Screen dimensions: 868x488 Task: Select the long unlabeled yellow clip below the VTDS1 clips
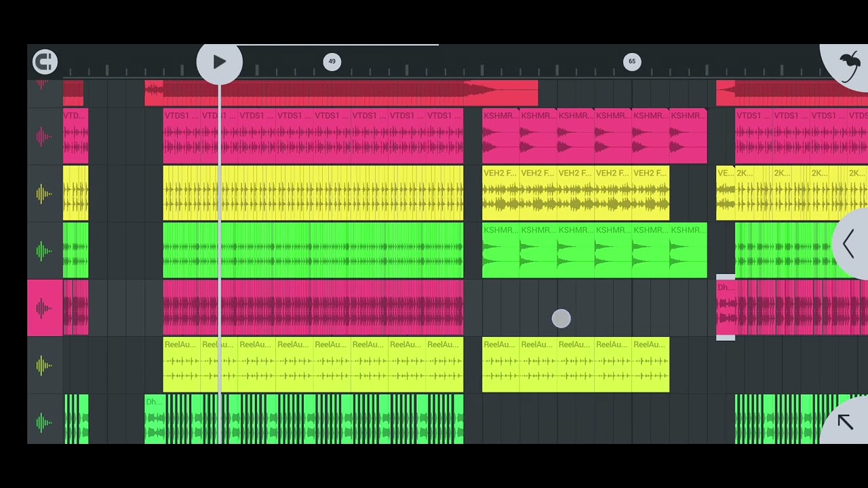(313, 193)
